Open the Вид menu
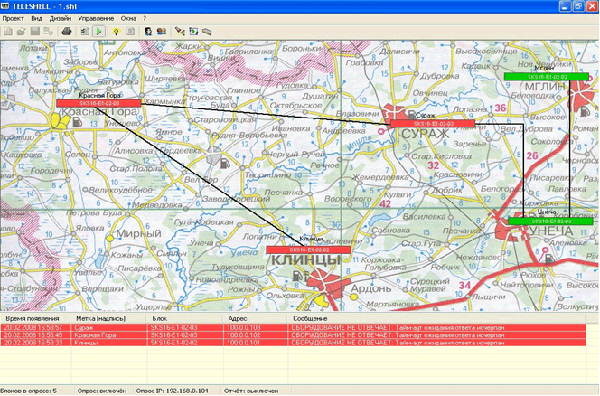 (37, 18)
